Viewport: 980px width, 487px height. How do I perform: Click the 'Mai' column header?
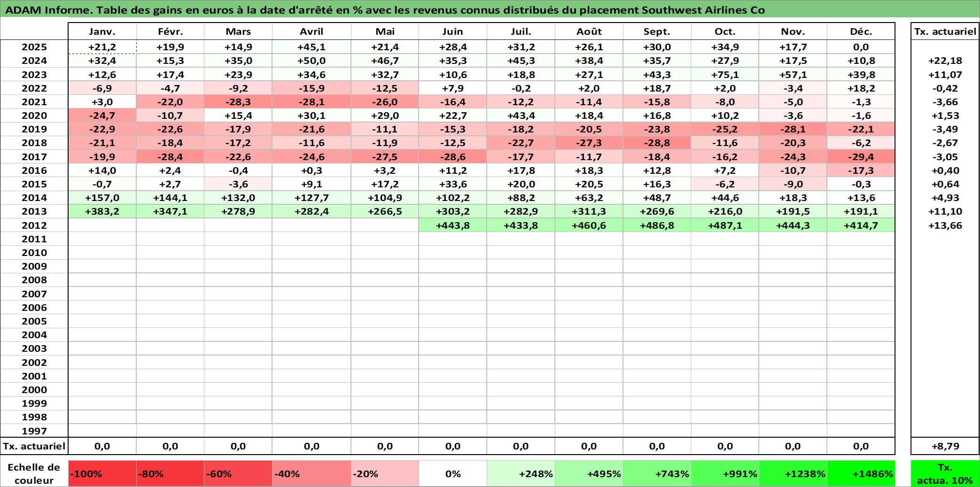pos(385,31)
